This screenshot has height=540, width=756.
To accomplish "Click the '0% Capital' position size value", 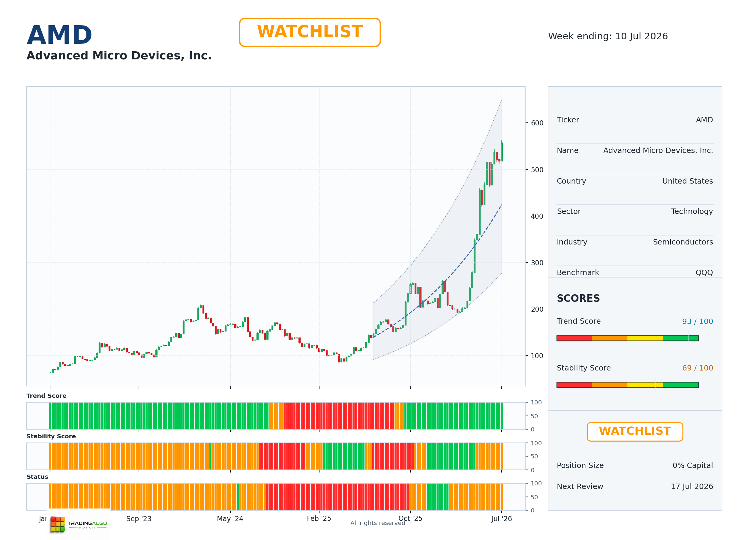I will click(x=692, y=466).
